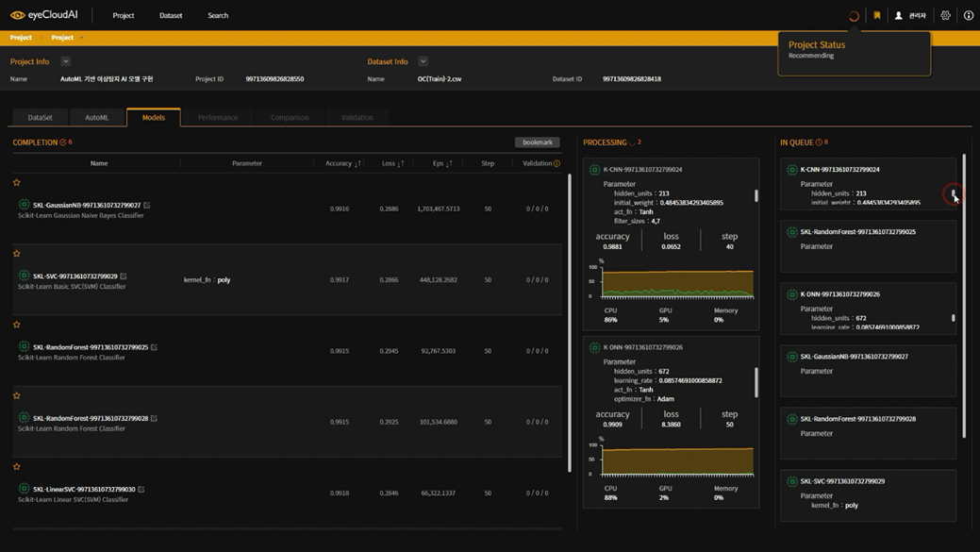Click the In Queue panel scrollbar
The image size is (980, 552).
(x=964, y=294)
